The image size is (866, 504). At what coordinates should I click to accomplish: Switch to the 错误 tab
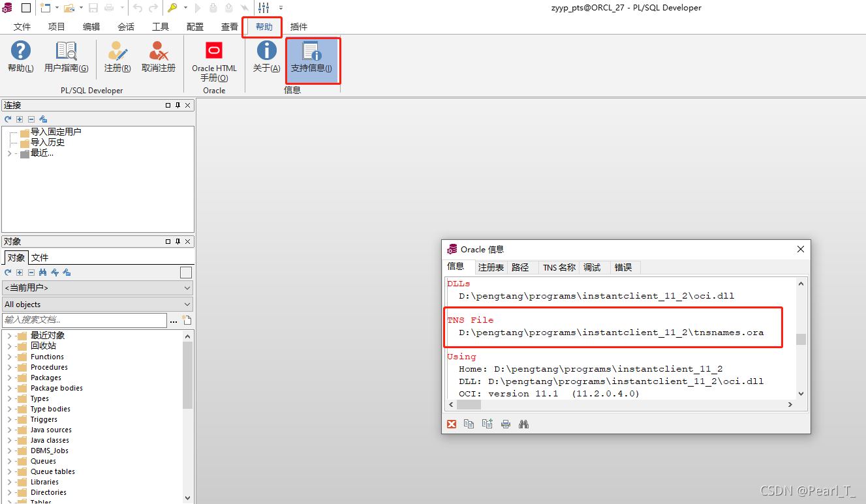click(x=623, y=267)
